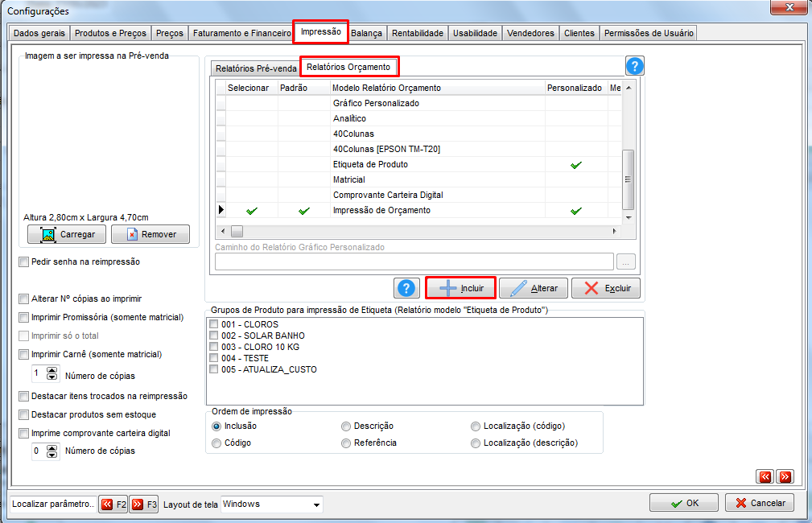Select the Gráfico Personalizado report row

(x=419, y=104)
